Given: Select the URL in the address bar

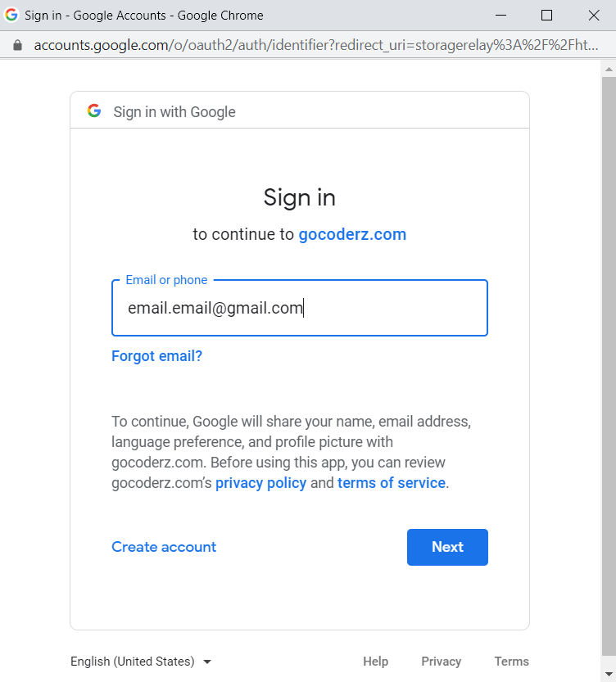Looking at the screenshot, I should tap(315, 45).
